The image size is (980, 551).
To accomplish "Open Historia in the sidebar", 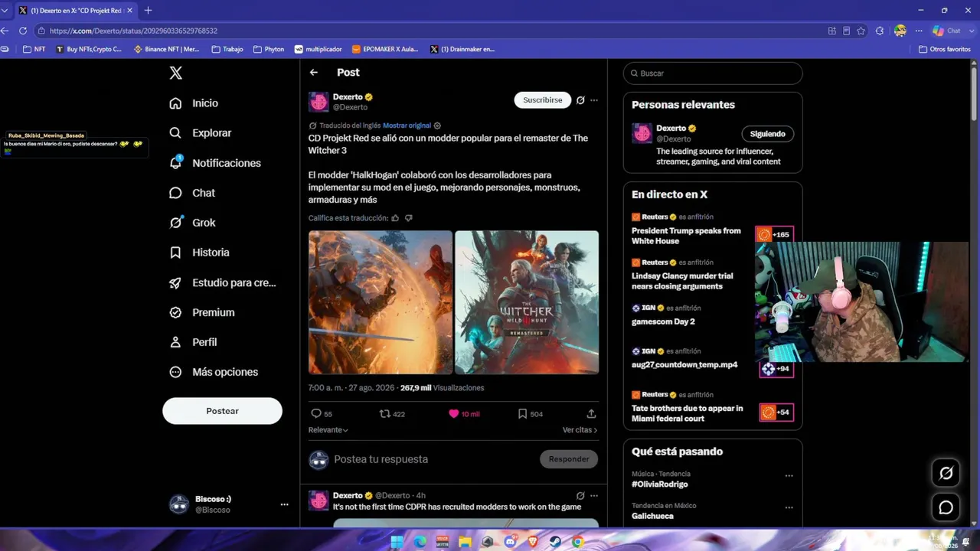I will [199, 253].
